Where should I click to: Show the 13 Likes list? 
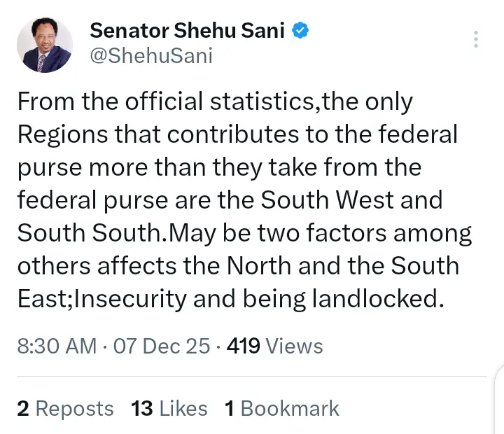(169, 409)
